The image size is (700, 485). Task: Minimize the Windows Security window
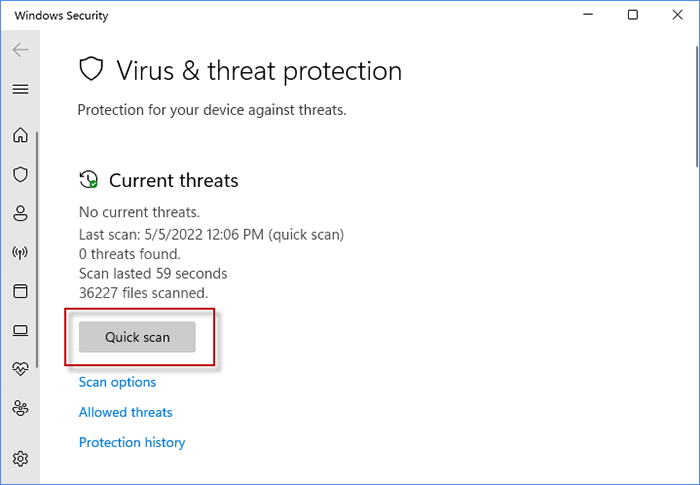pyautogui.click(x=587, y=15)
